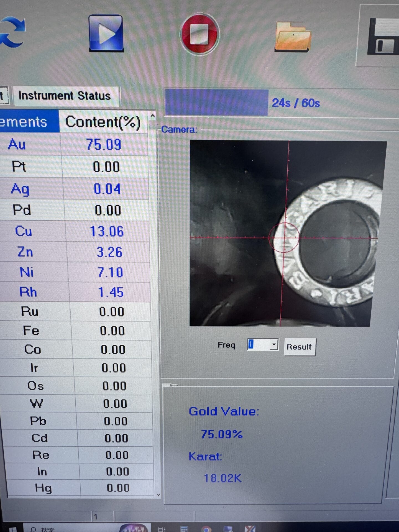Viewport: 399px width, 532px height.
Task: Click the Content(%) column header
Action: (x=103, y=122)
